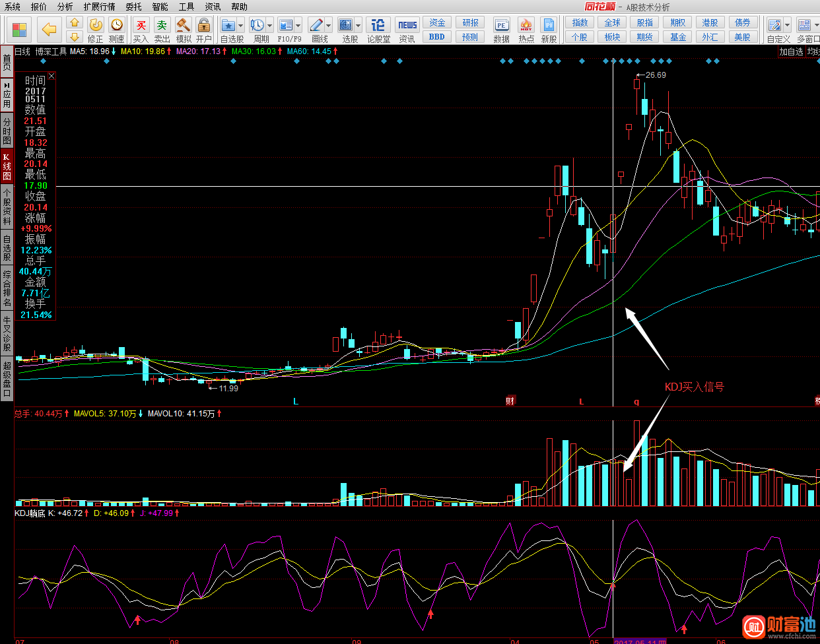Open the 分析 menu

(65, 7)
